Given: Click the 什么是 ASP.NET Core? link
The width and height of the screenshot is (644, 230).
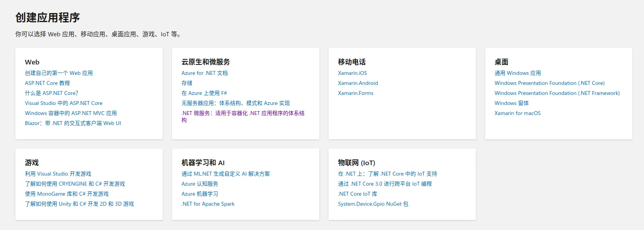Looking at the screenshot, I should [52, 93].
